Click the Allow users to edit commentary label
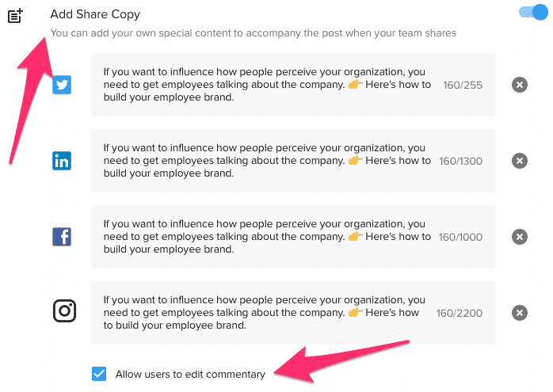This screenshot has width=553, height=392. pos(190,374)
